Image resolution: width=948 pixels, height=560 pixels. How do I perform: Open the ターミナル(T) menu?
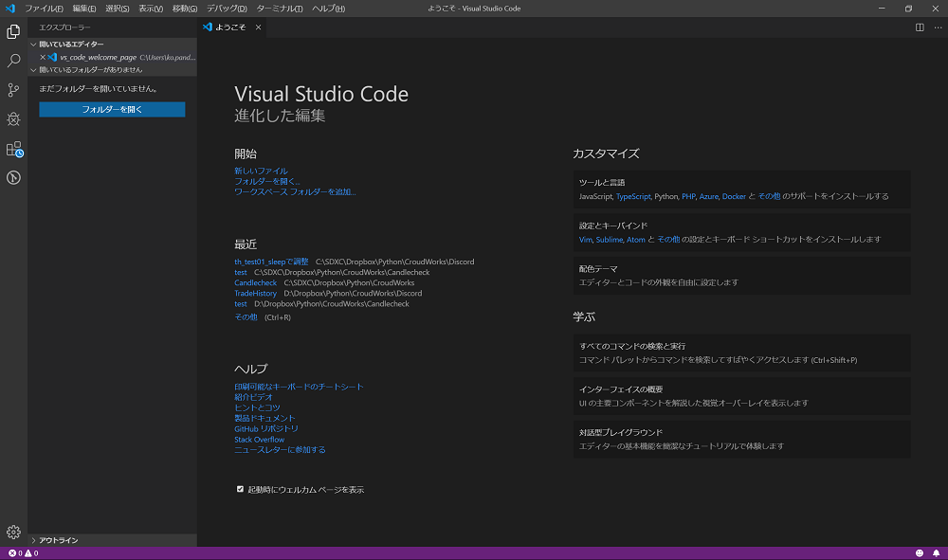pos(280,9)
